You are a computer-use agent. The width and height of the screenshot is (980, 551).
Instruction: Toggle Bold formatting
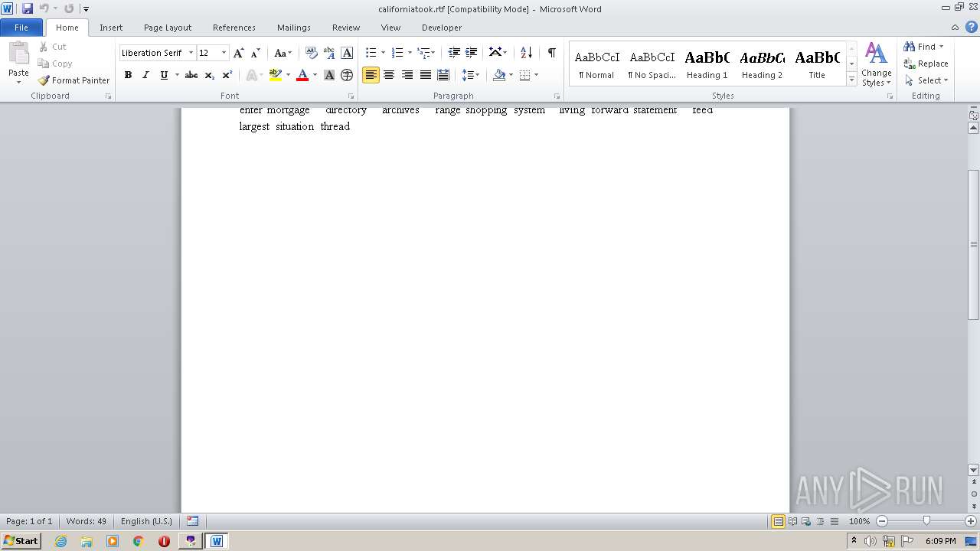tap(128, 75)
